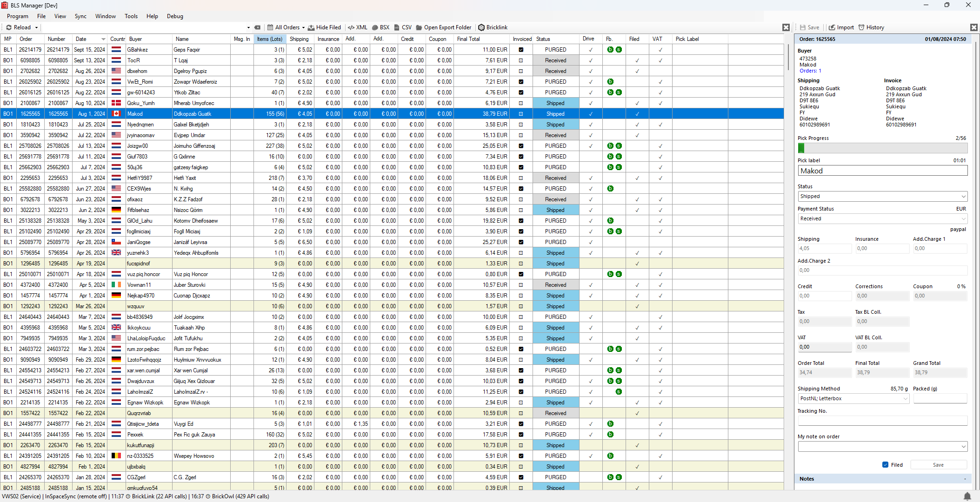The height and width of the screenshot is (502, 980).
Task: Toggle Invoiced checkbox for order 24498777
Action: click(521, 424)
